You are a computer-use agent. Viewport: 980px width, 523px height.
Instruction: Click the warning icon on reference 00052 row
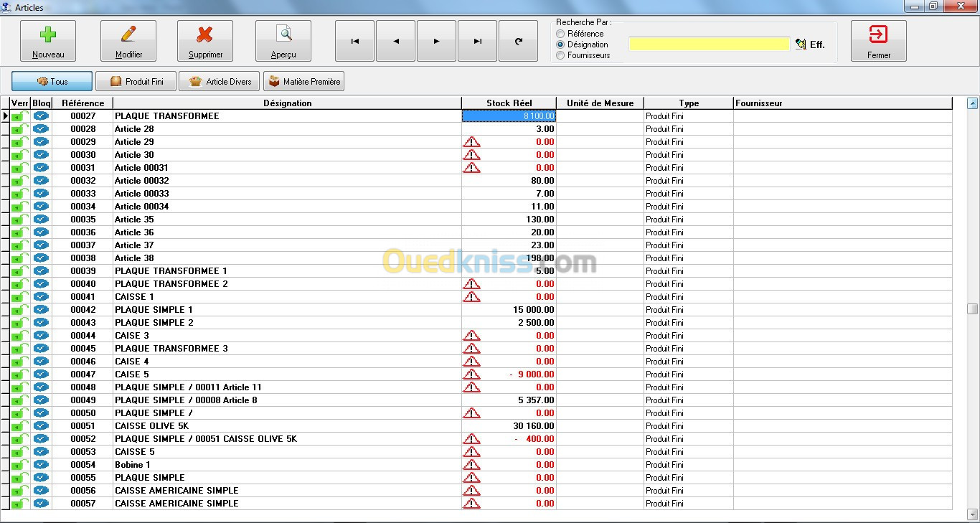pos(471,439)
